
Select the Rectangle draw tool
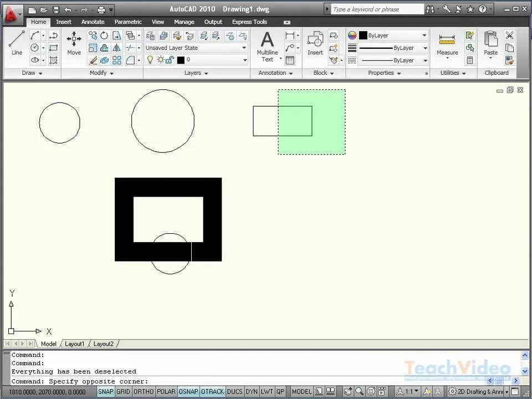point(53,48)
